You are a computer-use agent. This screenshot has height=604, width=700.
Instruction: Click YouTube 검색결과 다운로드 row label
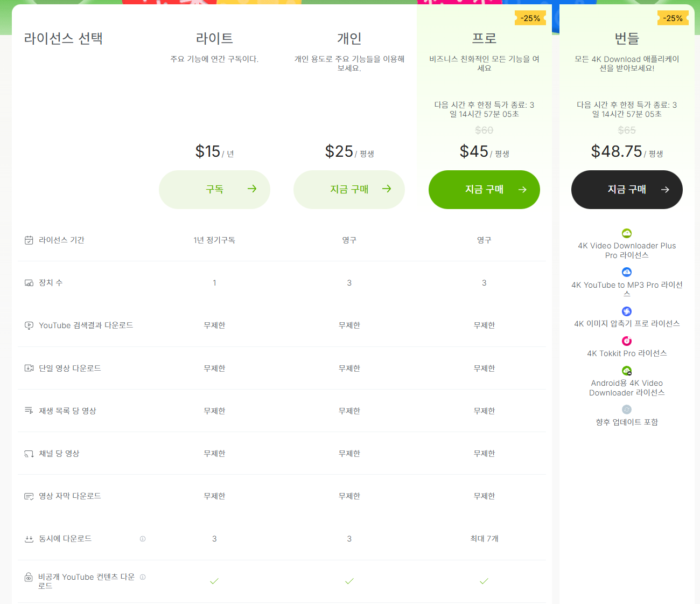[86, 325]
